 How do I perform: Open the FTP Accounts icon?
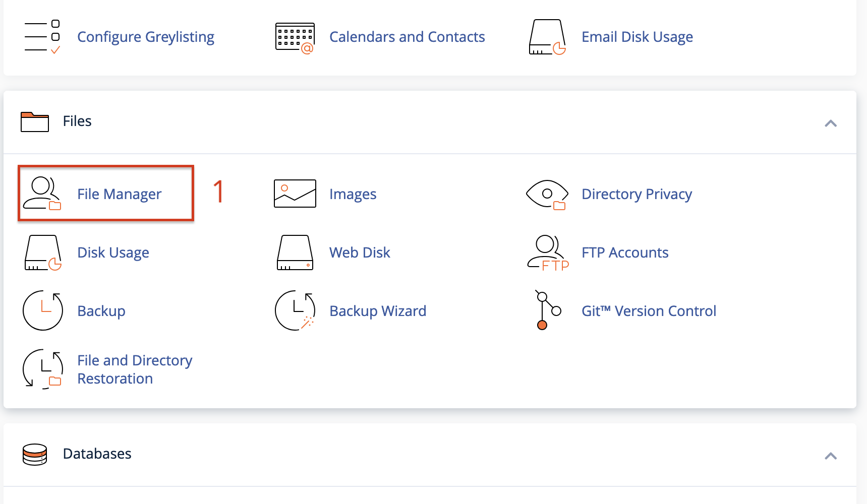pyautogui.click(x=548, y=253)
